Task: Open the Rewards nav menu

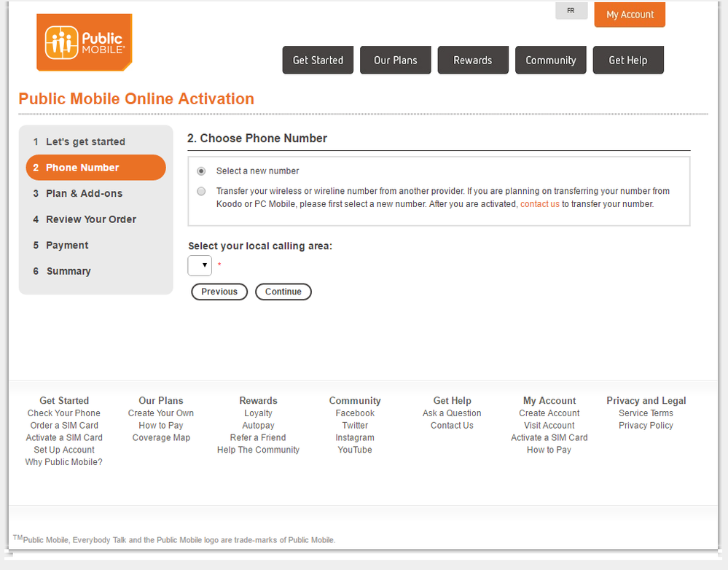Action: coord(473,60)
